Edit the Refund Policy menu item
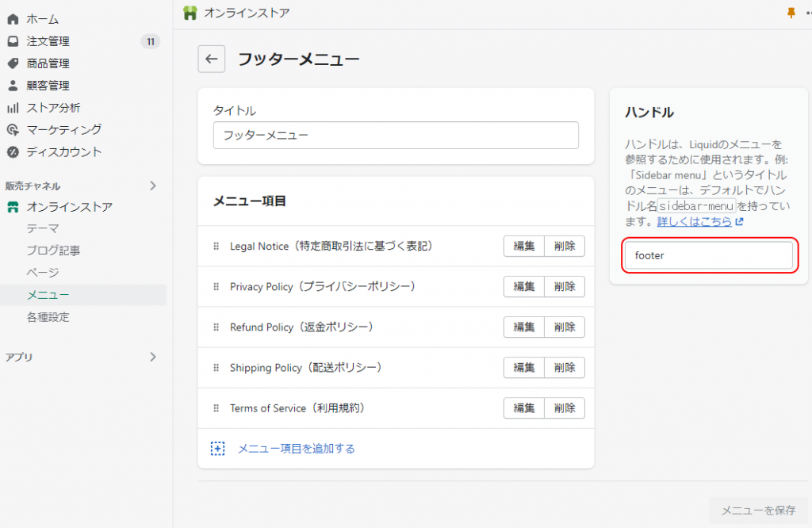 pyautogui.click(x=524, y=327)
